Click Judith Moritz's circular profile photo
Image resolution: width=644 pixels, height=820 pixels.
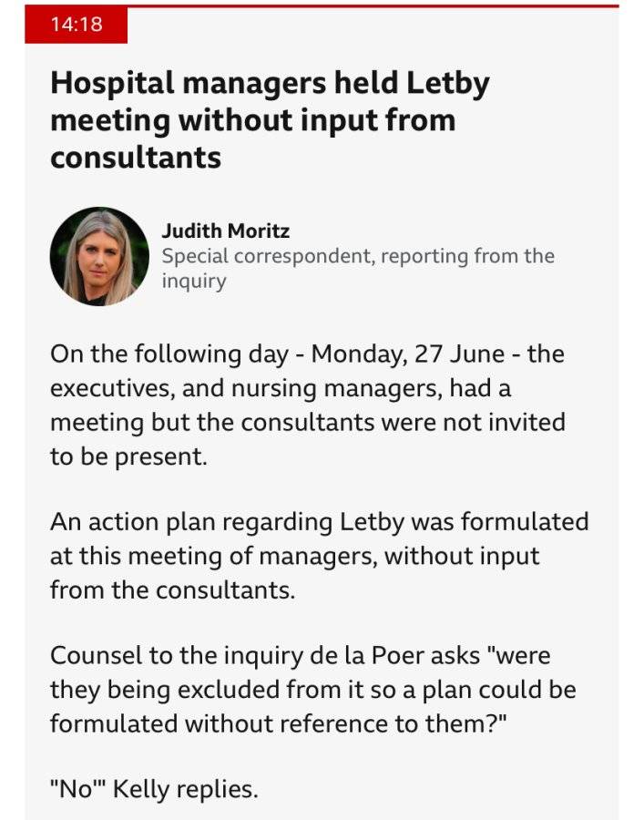point(99,256)
